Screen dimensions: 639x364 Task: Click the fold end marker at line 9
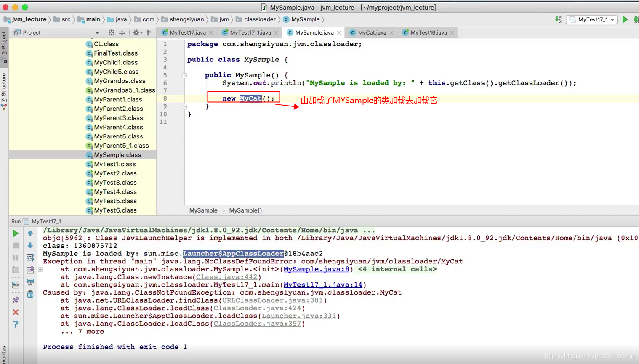[184, 106]
